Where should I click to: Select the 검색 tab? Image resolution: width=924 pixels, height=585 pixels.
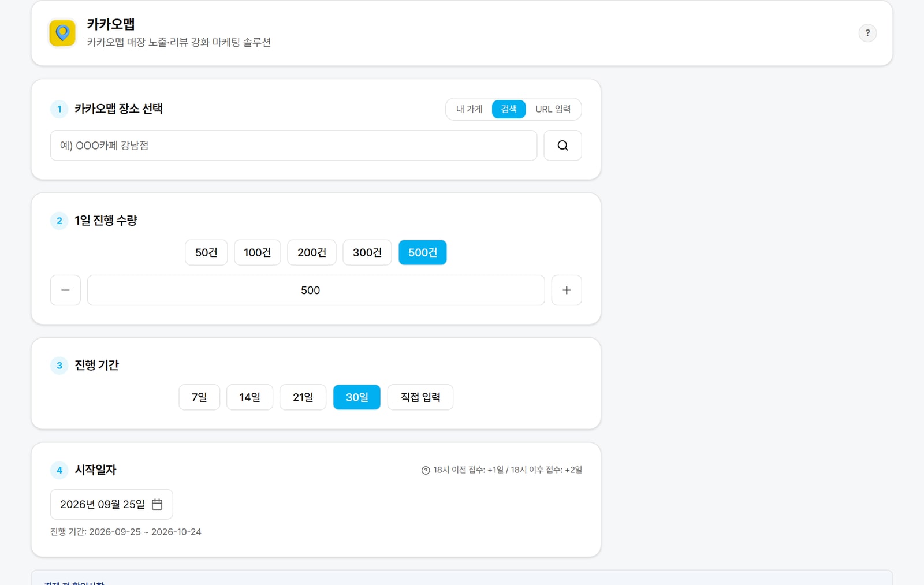coord(509,109)
